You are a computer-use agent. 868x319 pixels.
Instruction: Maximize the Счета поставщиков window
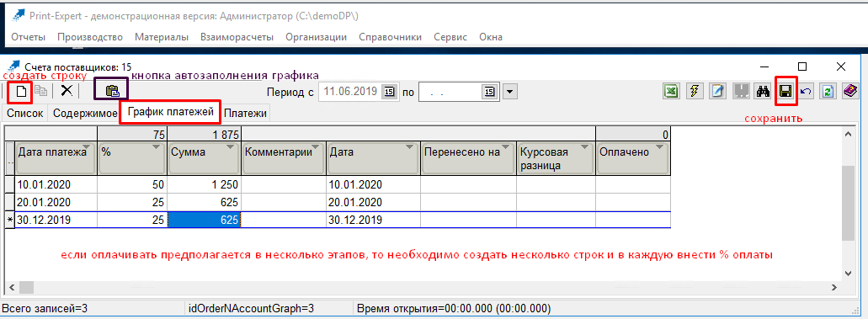[x=801, y=66]
